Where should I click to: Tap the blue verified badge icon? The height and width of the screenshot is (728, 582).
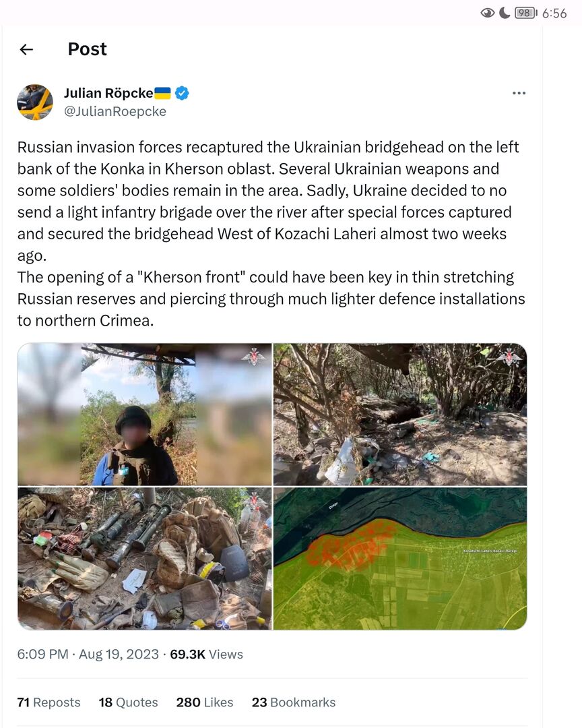(182, 93)
